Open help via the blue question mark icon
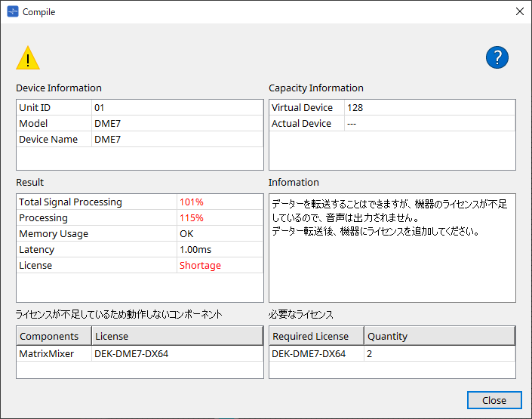Image resolution: width=532 pixels, height=419 pixels. click(497, 57)
